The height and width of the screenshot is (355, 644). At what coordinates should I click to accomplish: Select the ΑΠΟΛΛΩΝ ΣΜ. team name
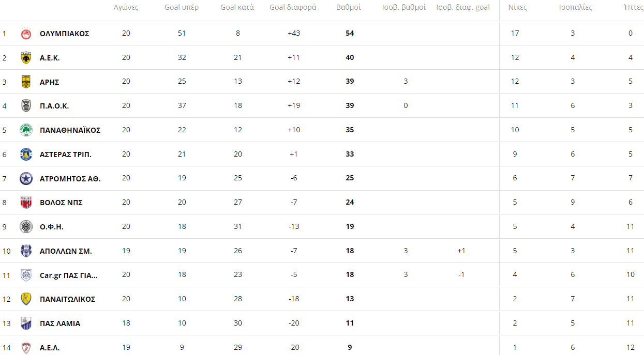[66, 251]
